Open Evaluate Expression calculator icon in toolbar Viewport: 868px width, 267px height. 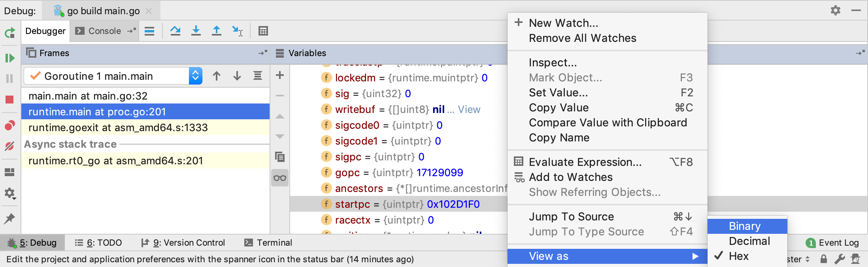263,31
